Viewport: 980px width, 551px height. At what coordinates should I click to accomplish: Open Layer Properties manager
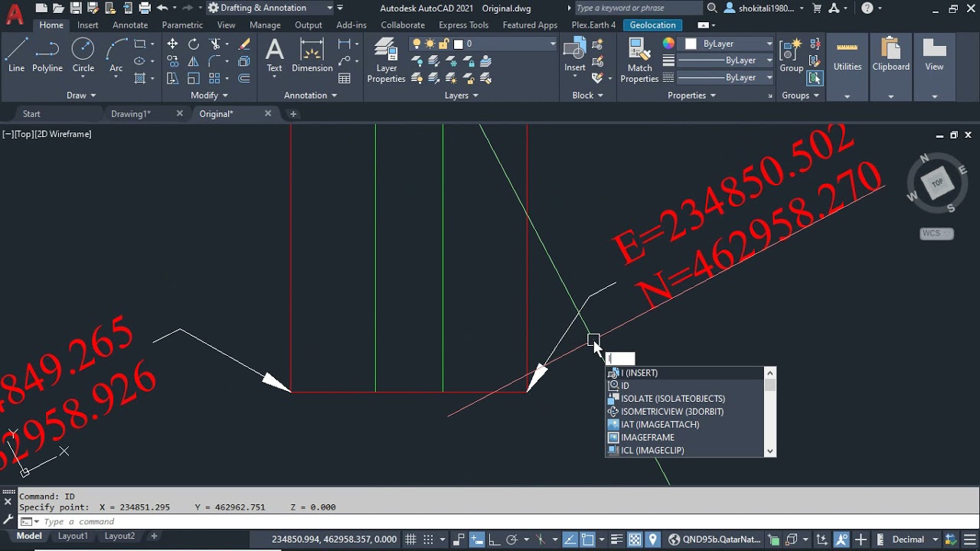coord(386,61)
